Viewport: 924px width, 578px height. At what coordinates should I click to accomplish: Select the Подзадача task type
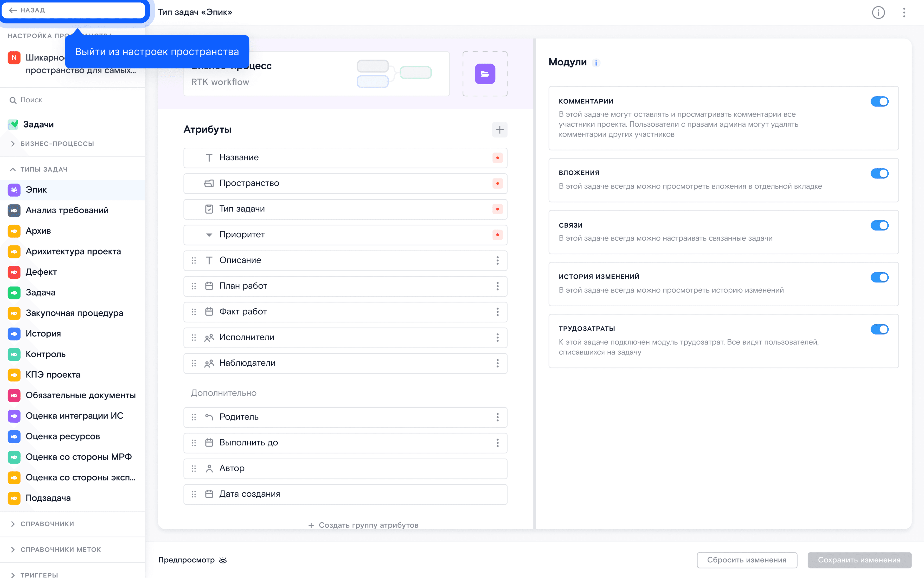coord(72,498)
